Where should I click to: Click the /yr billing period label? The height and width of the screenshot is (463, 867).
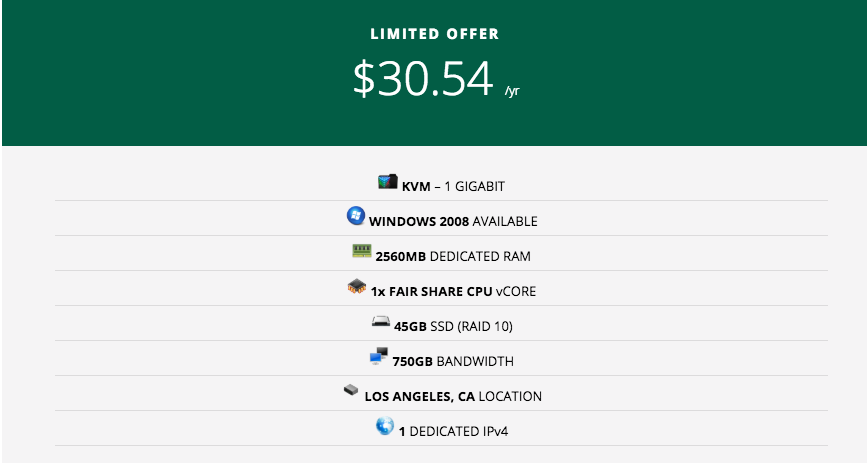512,91
